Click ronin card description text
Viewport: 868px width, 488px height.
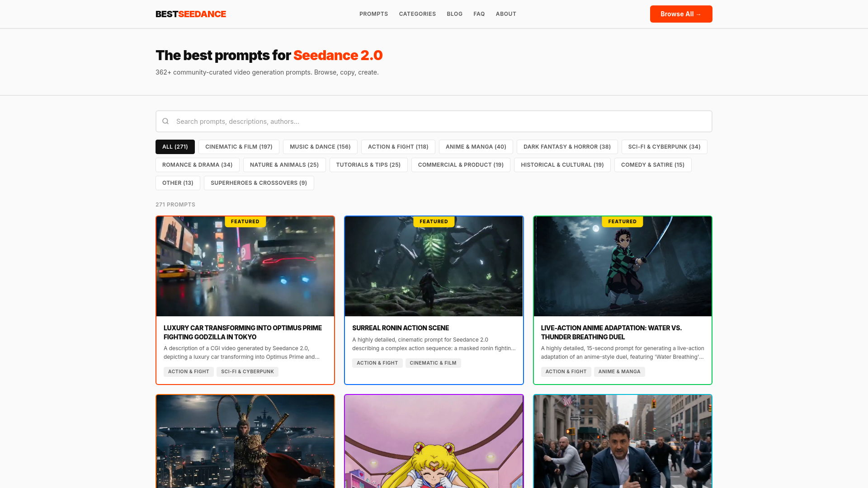[x=434, y=344]
